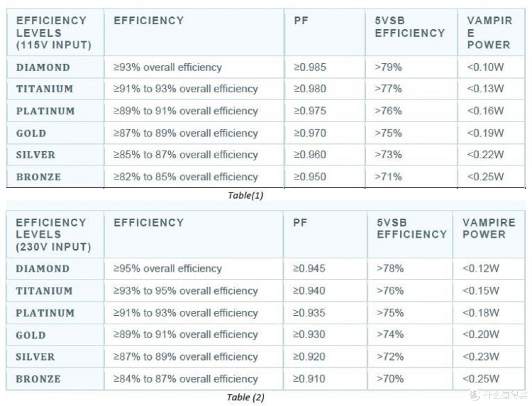Select the "≥93% overall efficiency" cell
Screen dimensions: 532x406
click(x=168, y=68)
